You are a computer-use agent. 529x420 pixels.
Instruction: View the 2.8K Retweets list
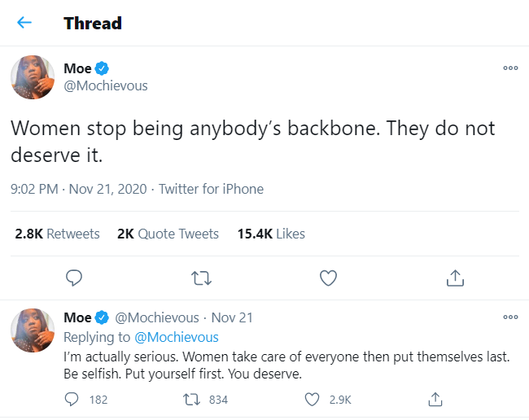(x=57, y=234)
